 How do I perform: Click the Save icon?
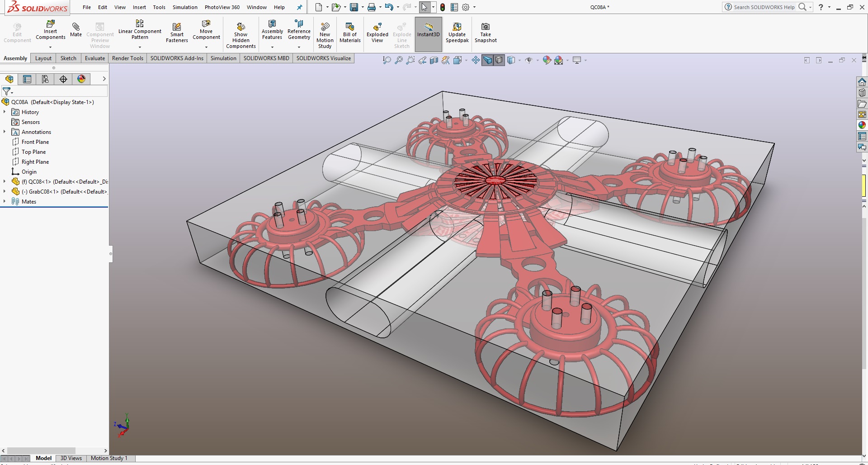[354, 7]
